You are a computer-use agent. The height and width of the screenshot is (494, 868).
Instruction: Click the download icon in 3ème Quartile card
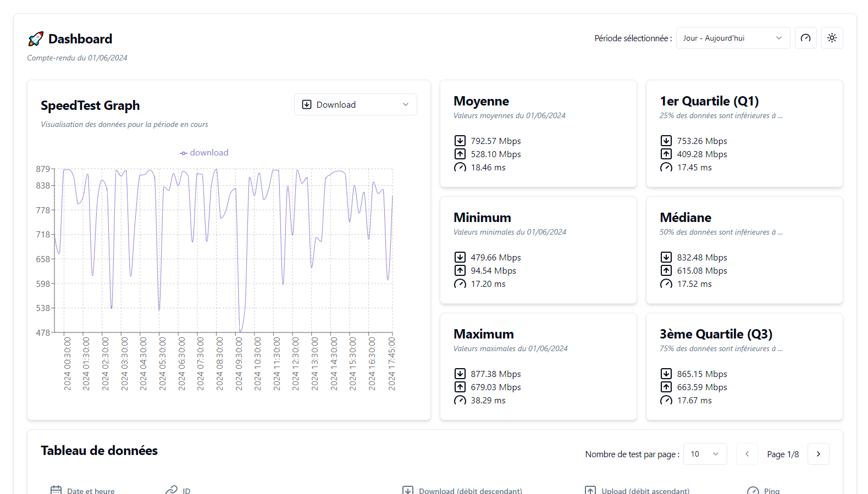(666, 374)
